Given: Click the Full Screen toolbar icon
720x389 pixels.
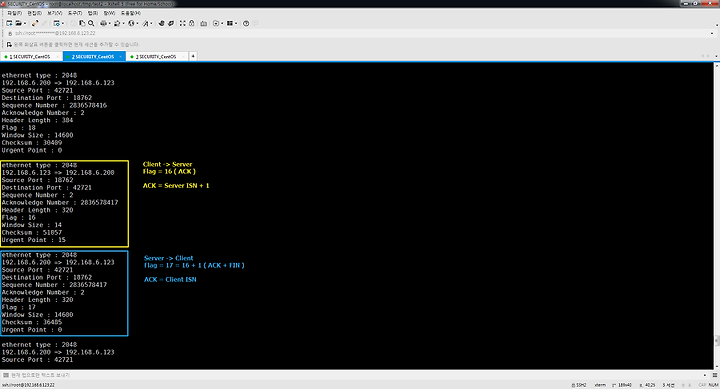Looking at the screenshot, I should (182, 23).
